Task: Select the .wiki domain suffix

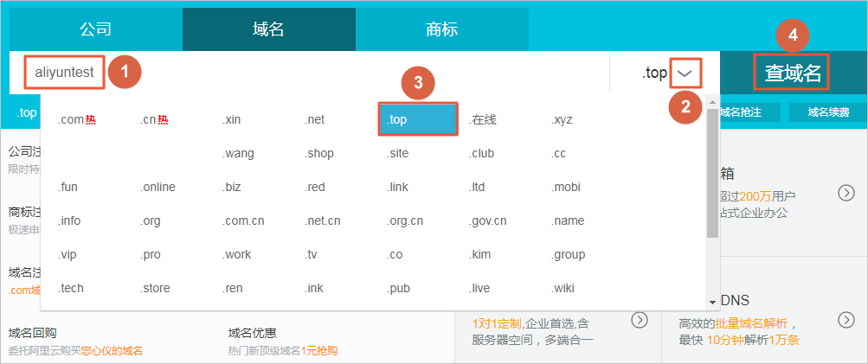Action: tap(563, 288)
